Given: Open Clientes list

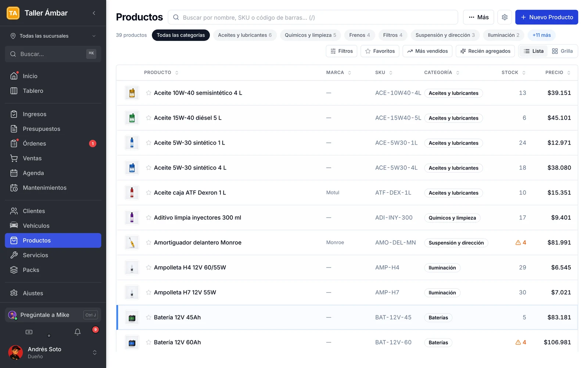Looking at the screenshot, I should click(53, 211).
